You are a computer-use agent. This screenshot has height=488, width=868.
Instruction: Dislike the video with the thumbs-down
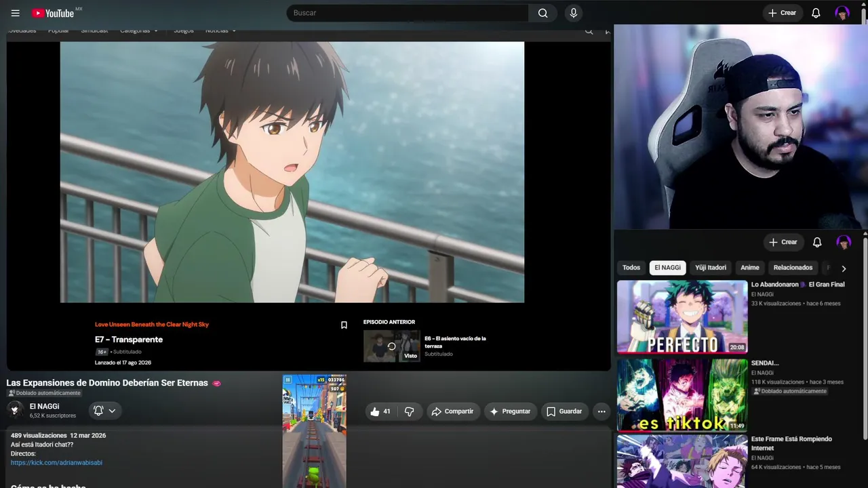[x=409, y=411]
